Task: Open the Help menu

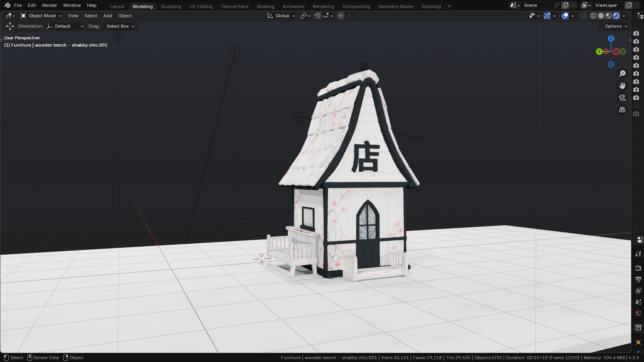Action: click(x=91, y=5)
